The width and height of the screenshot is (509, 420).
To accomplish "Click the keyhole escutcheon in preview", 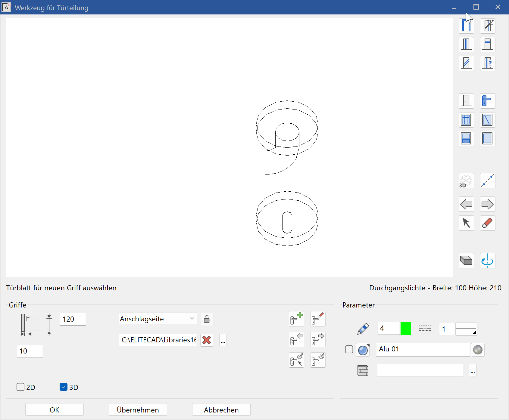I will coord(287,219).
